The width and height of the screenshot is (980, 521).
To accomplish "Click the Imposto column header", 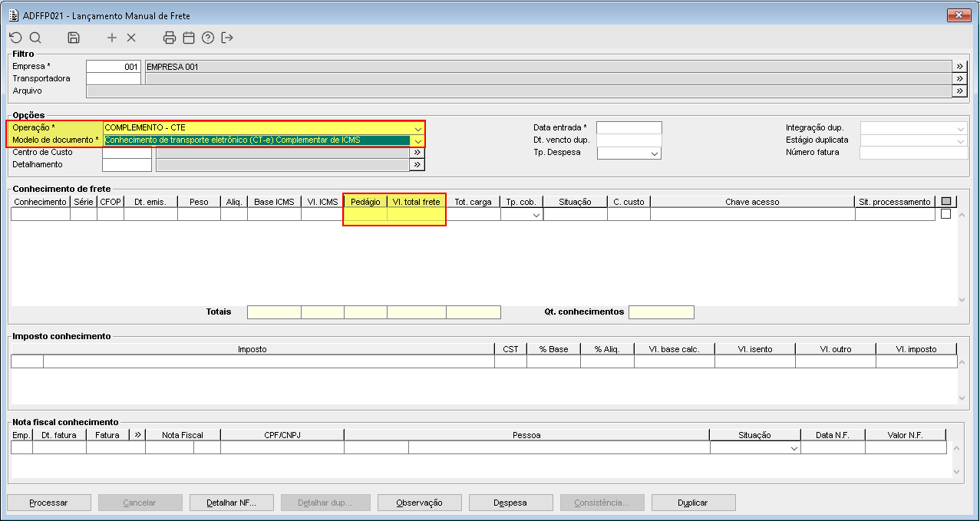I will [x=252, y=349].
